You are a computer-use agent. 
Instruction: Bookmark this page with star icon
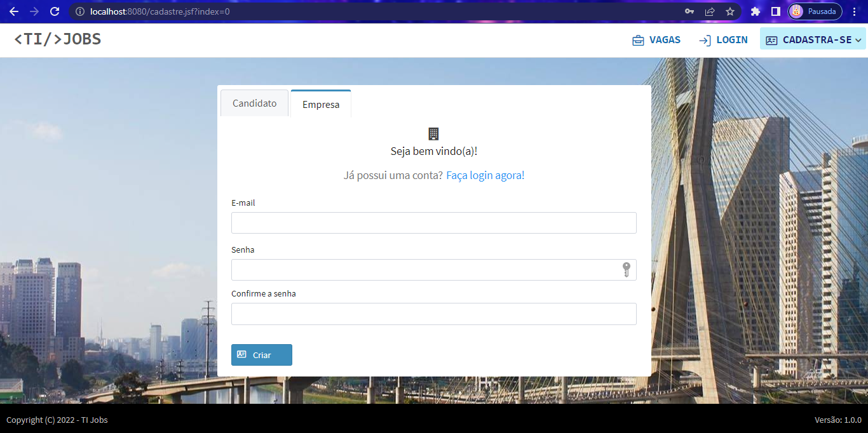coord(730,11)
